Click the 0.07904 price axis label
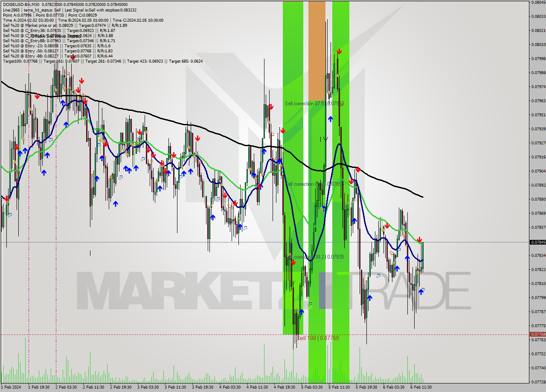Viewport: 546px width, 392px height. [538, 171]
